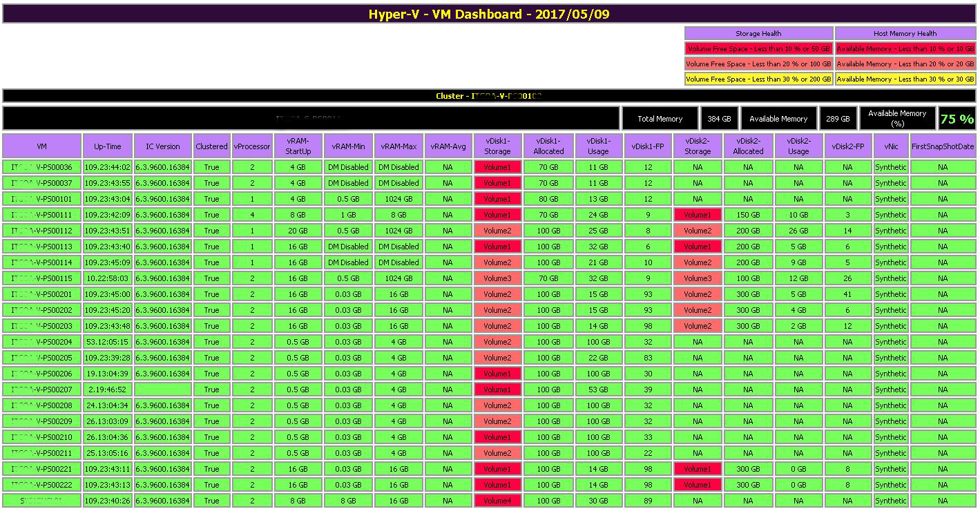Select the VM name cell ending PS00111
Screen dimensions: 980x509
(42, 215)
